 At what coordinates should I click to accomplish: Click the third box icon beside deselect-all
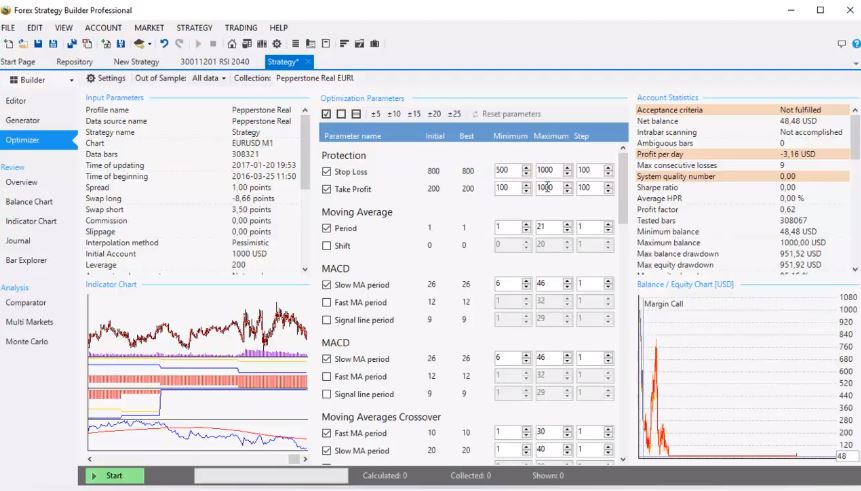(x=356, y=114)
